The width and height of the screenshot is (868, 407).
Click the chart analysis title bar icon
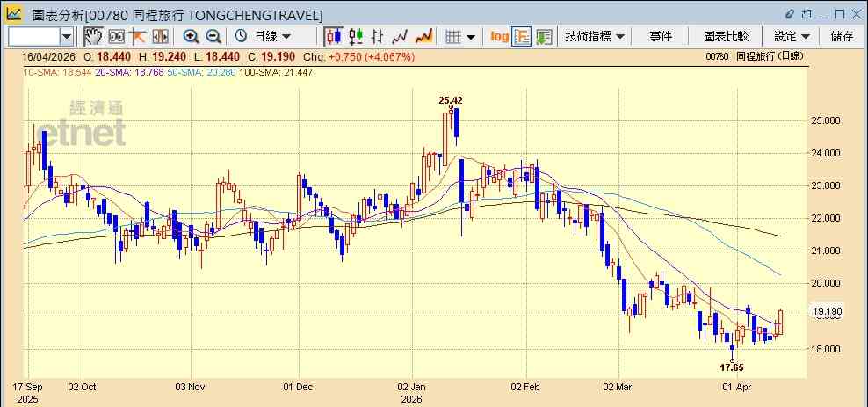click(14, 14)
